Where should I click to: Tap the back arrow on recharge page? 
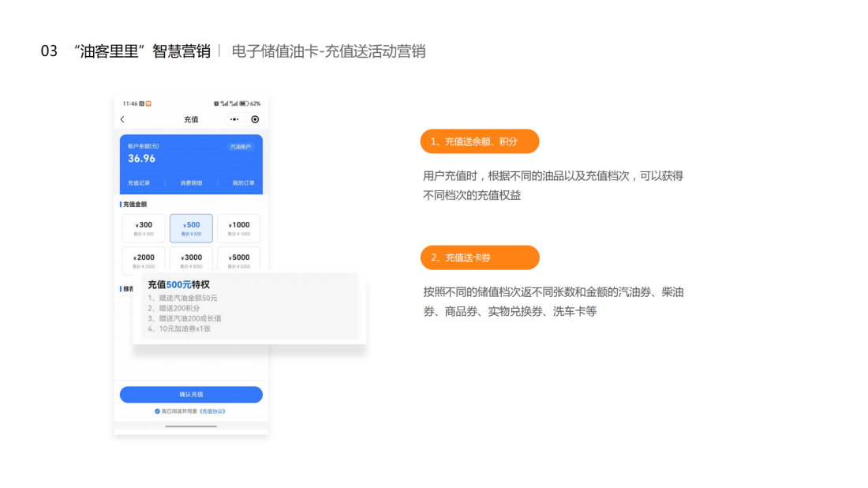122,119
